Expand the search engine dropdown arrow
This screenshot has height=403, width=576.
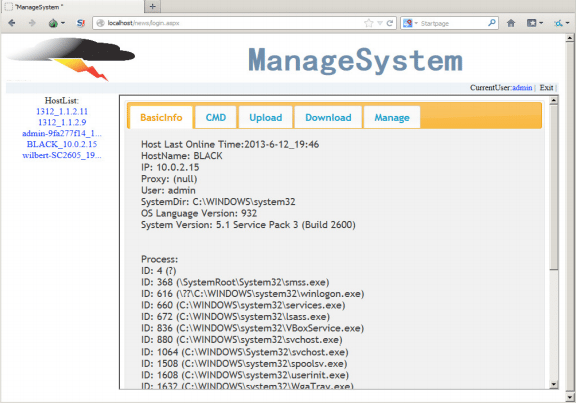[x=416, y=23]
